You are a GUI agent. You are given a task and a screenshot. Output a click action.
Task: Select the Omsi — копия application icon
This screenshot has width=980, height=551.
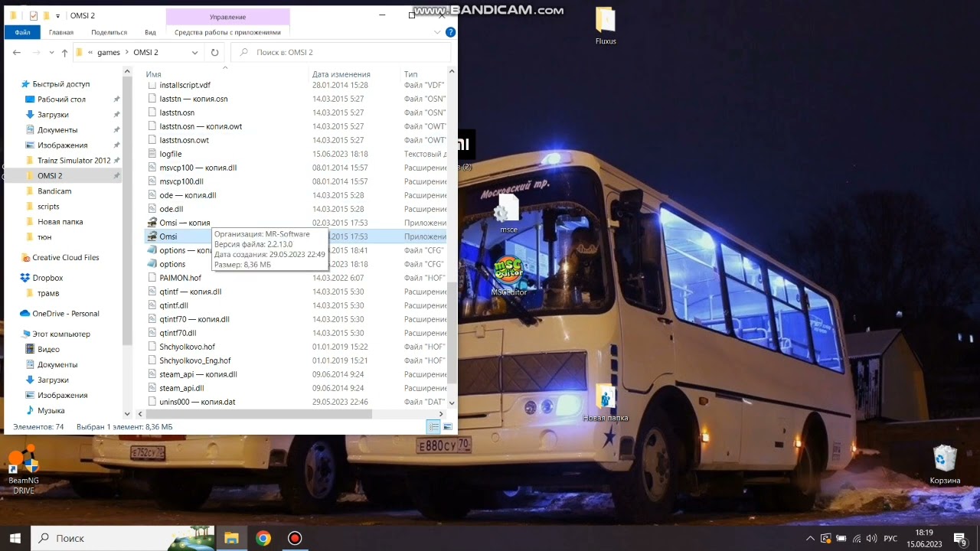(152, 223)
